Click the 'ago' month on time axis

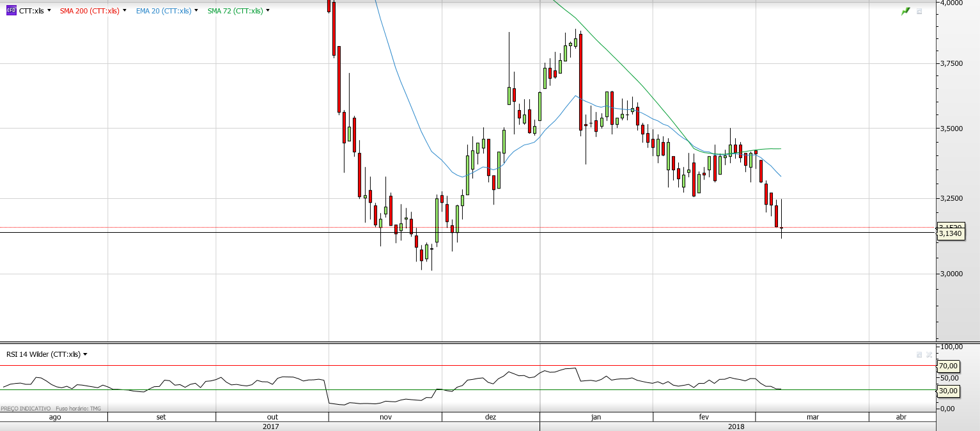click(x=55, y=417)
